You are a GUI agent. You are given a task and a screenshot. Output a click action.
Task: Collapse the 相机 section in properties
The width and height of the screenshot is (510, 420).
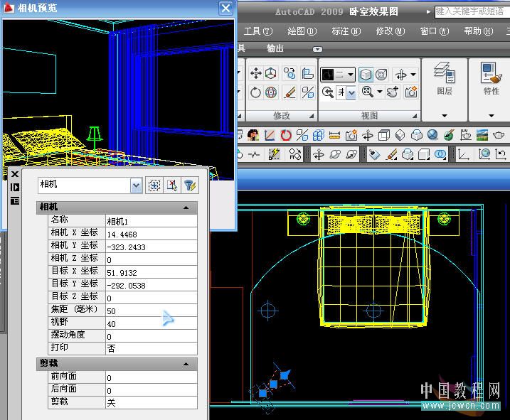click(x=186, y=207)
